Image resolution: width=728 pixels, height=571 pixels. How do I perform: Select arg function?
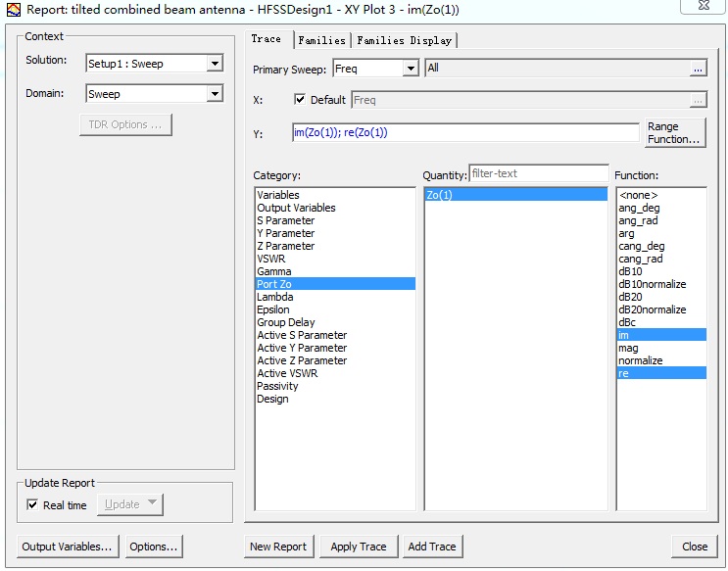[x=661, y=233]
